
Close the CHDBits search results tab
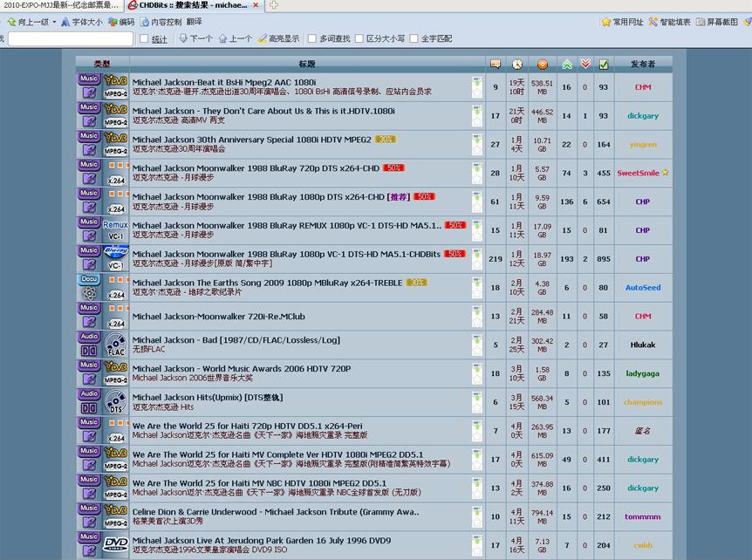256,5
